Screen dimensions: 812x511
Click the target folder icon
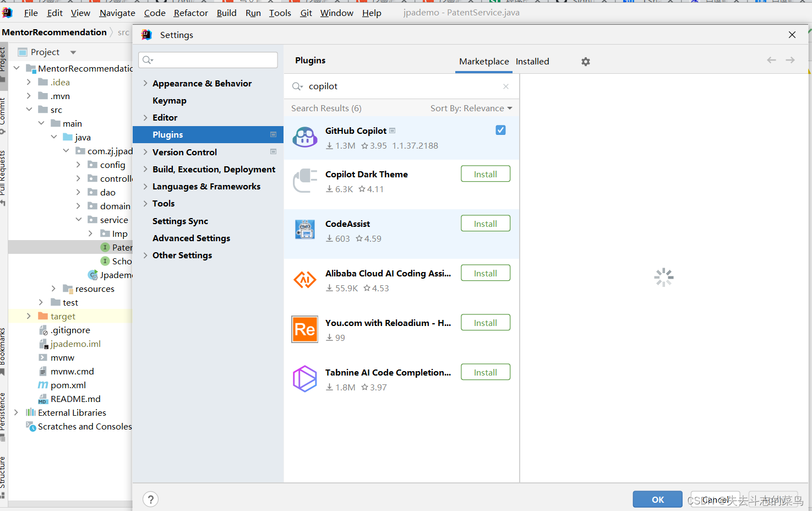pyautogui.click(x=43, y=316)
